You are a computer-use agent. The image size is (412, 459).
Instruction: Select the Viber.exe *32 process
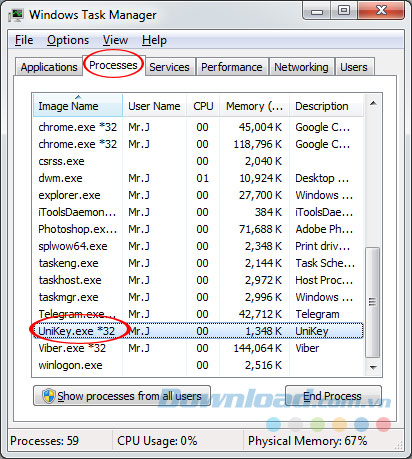tap(198, 348)
